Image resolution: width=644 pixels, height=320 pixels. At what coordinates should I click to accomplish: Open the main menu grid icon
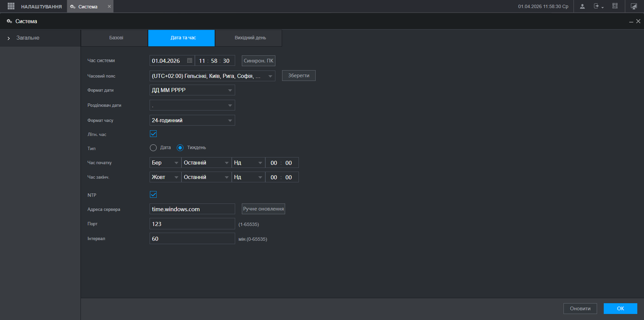click(11, 6)
